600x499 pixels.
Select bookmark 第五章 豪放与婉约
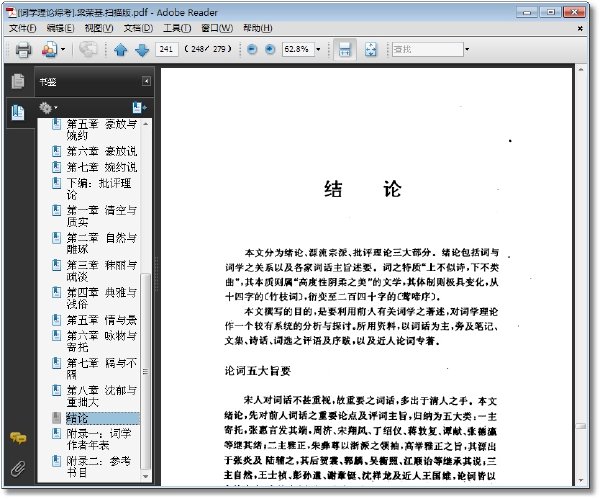click(x=101, y=130)
